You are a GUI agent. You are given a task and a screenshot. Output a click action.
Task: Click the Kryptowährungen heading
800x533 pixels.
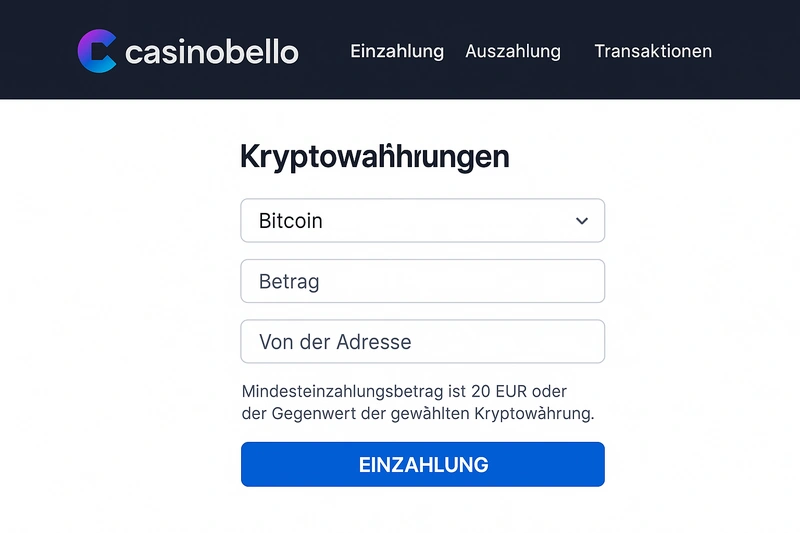coord(374,157)
